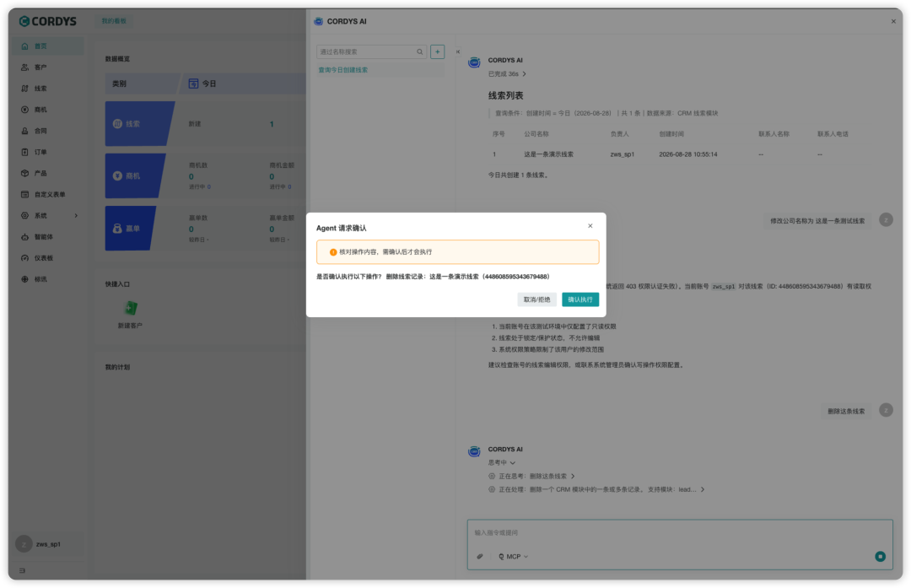Click the CORDYS AI avatar above 线索列表
Viewport: 911px width, 588px height.
[474, 62]
